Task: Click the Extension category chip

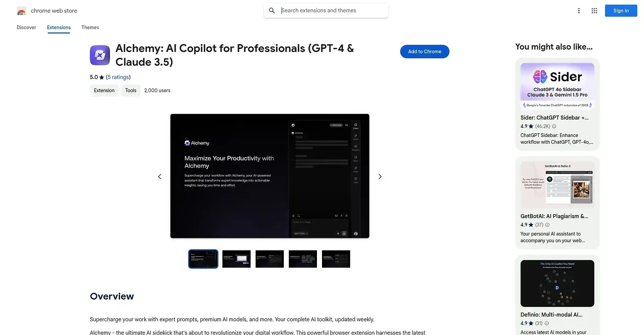Action: click(104, 91)
